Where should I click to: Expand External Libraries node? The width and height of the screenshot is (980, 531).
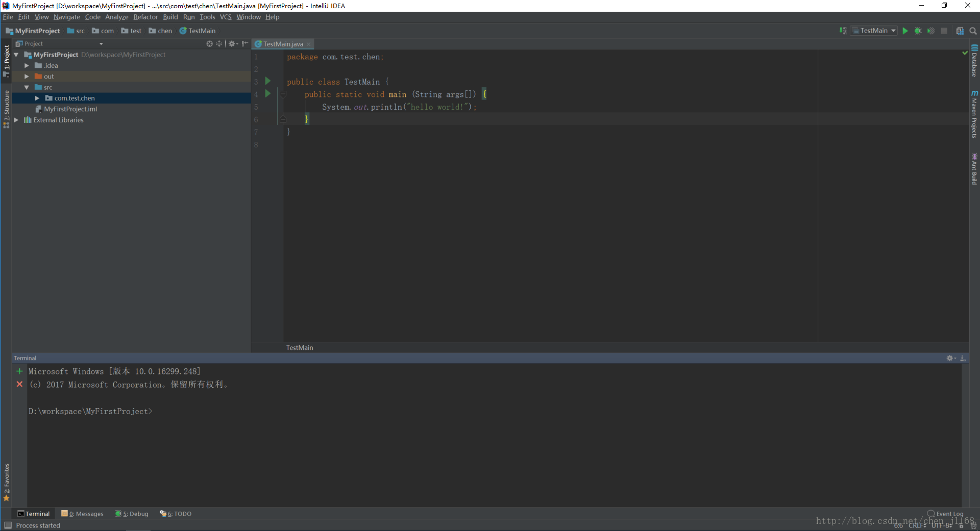[x=16, y=120]
